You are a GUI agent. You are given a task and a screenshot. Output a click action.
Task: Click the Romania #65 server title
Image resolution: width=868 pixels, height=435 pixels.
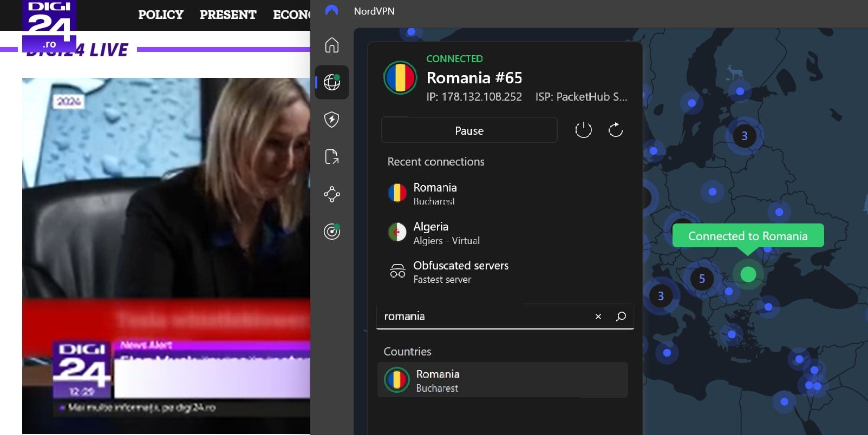point(474,78)
